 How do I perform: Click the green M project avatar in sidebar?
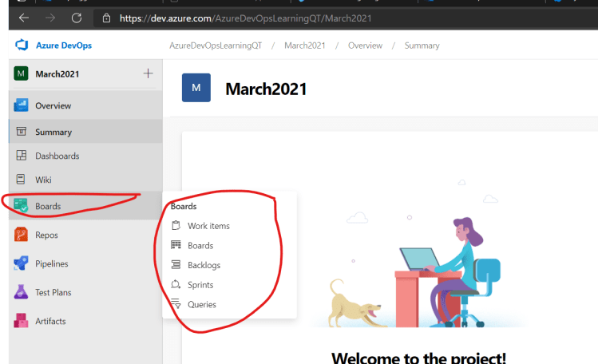[x=21, y=73]
